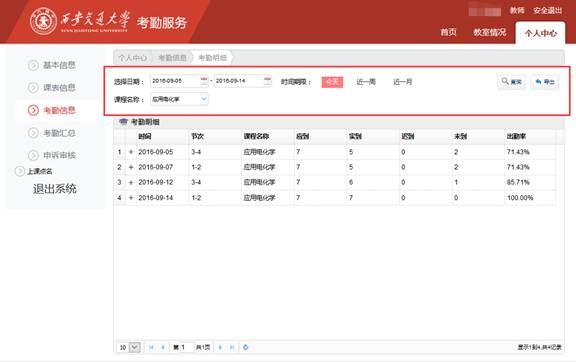Click the 安全退出 logout link
Screen dimensions: 576x362
tap(547, 11)
